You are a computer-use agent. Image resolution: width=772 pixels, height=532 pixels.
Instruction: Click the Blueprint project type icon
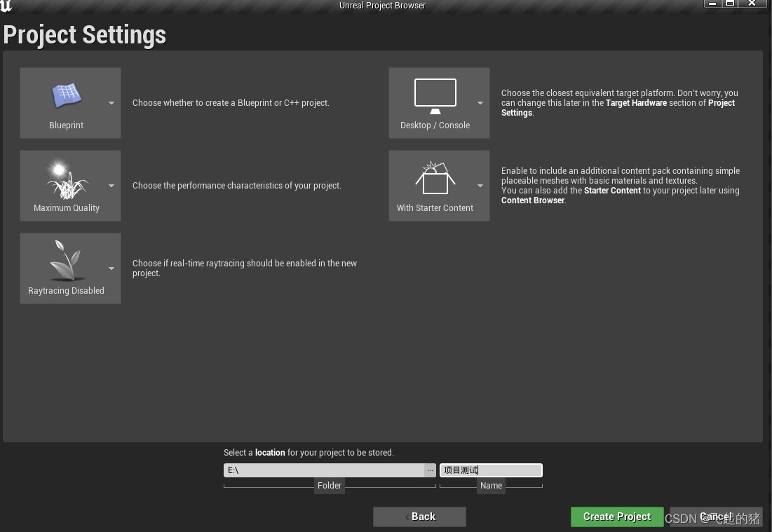click(67, 95)
